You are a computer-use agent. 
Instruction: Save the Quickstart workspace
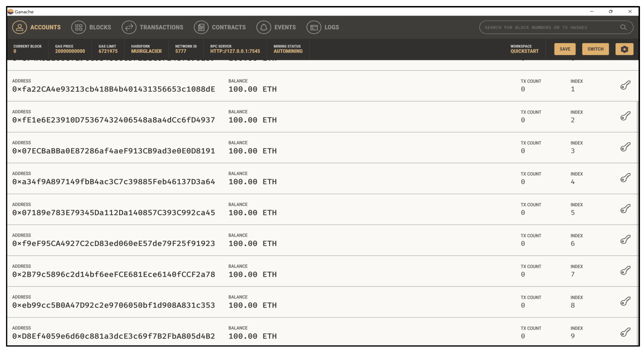click(x=564, y=49)
